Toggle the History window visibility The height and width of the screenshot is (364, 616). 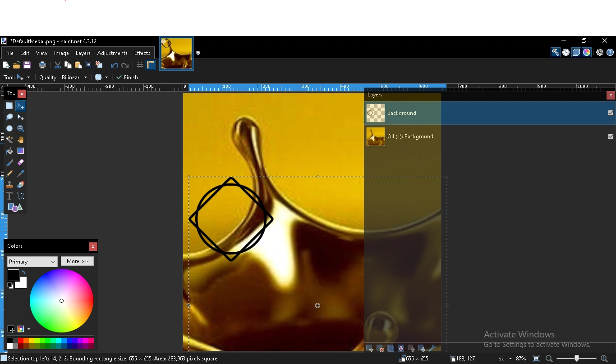click(566, 53)
